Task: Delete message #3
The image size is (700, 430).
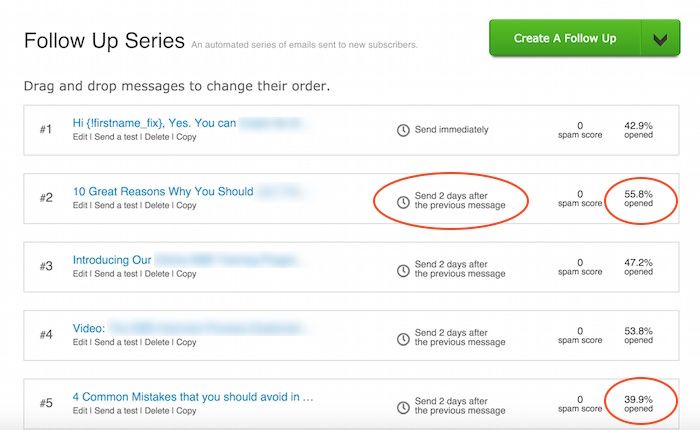Action: pos(157,274)
